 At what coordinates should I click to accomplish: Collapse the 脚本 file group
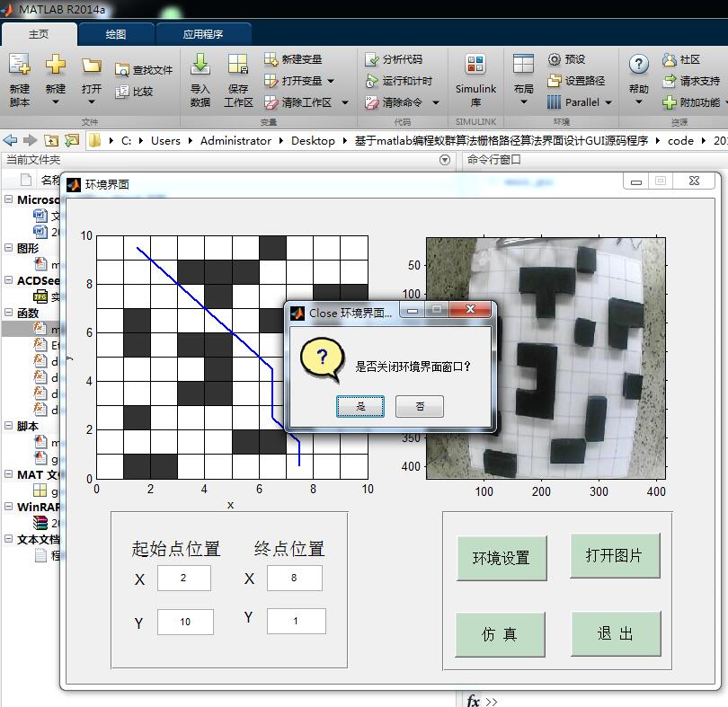pos(8,425)
